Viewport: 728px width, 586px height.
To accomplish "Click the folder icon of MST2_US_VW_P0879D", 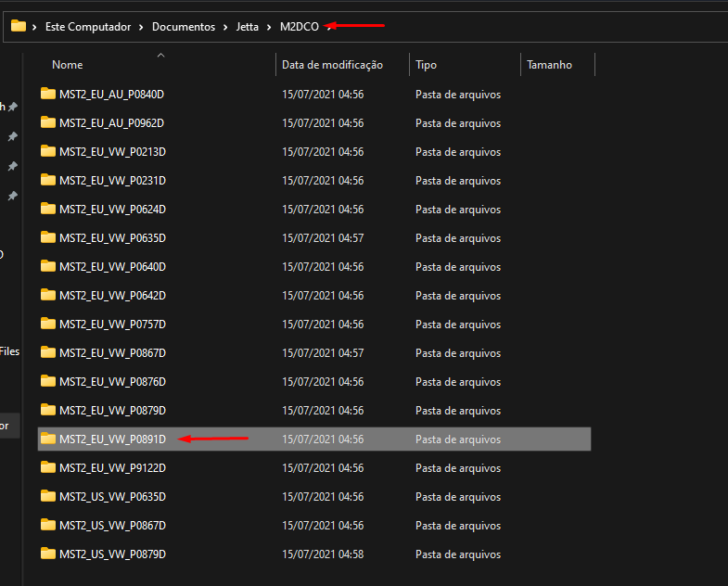I will click(x=48, y=554).
